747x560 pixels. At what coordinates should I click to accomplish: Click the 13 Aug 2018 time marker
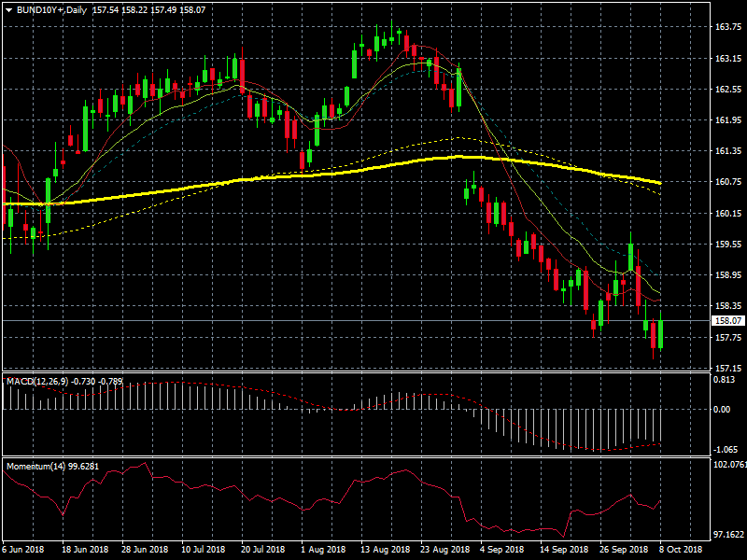pos(385,550)
